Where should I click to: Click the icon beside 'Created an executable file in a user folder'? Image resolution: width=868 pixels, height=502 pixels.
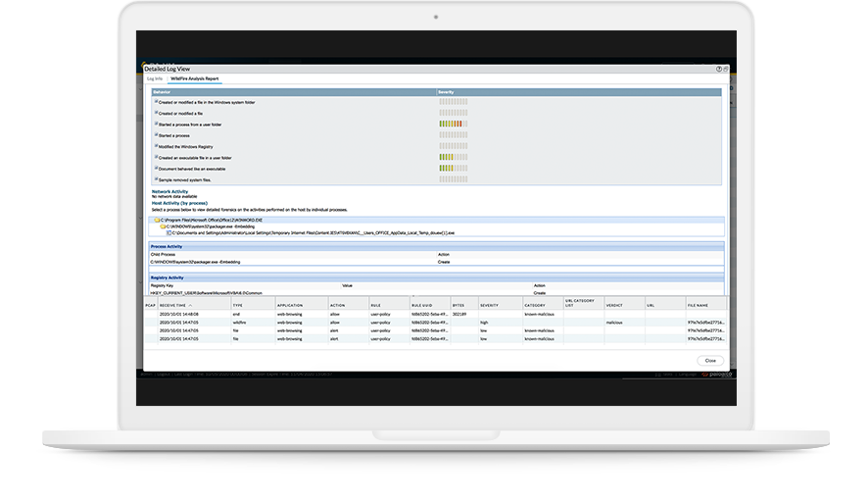(157, 157)
